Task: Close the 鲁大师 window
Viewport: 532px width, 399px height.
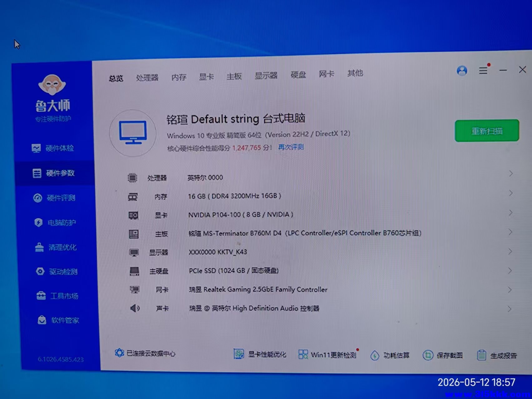Action: point(522,70)
